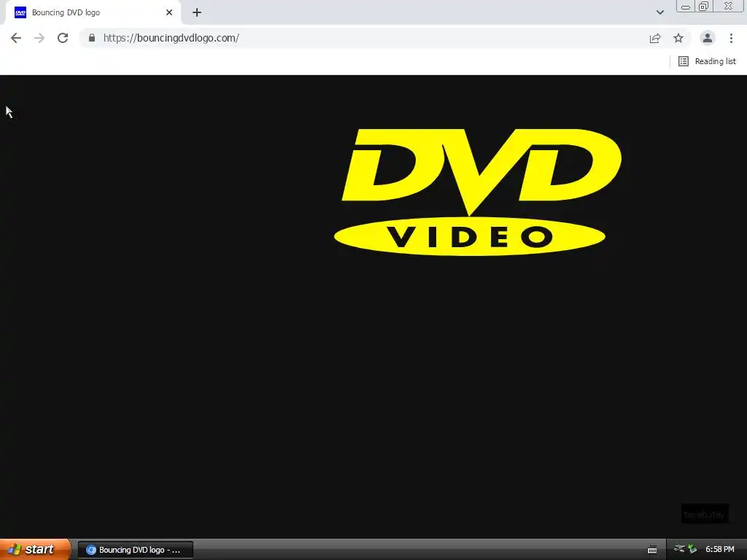
Task: Click the safely remove hardware tray icon
Action: (x=692, y=549)
